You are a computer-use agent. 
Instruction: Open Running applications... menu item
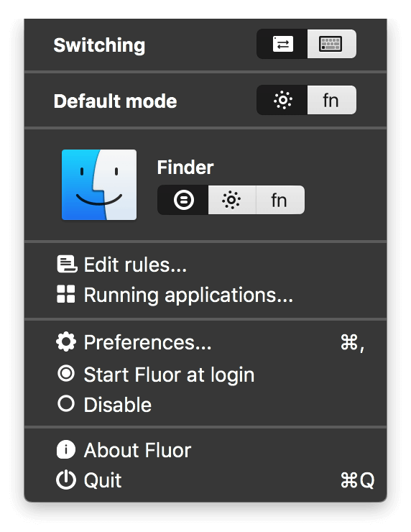[205, 295]
